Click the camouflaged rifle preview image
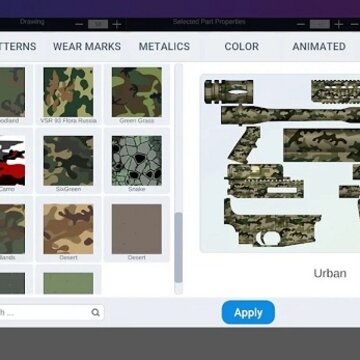 tap(280, 163)
